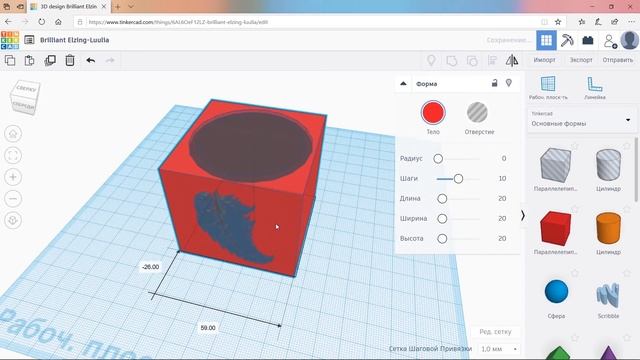Adjust the Шаги slider handle
The image size is (640, 360).
pos(458,178)
